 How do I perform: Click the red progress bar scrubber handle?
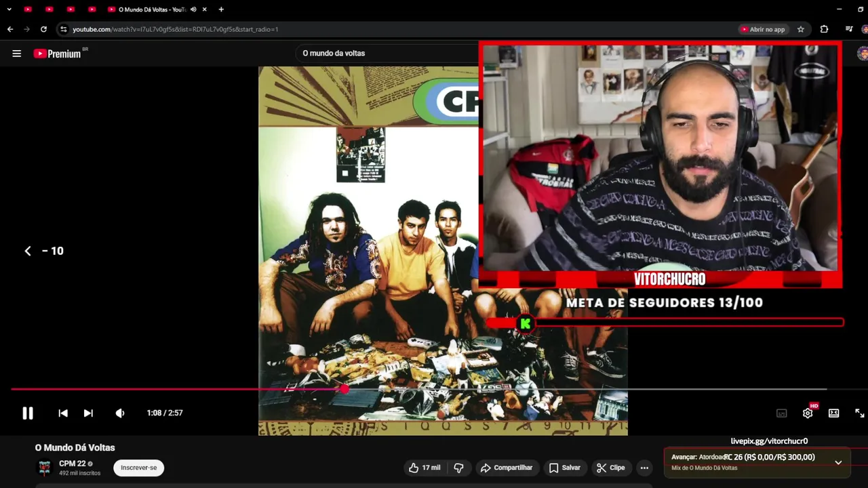point(344,389)
